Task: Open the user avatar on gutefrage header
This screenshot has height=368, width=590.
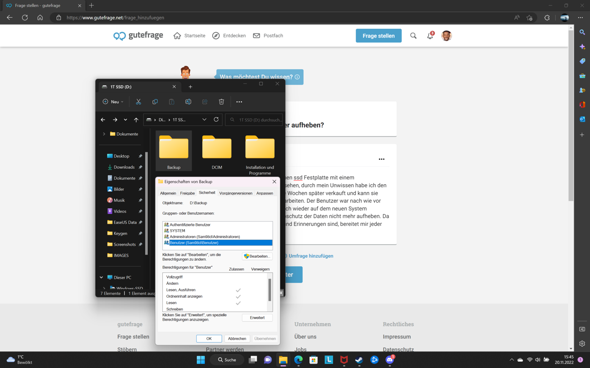Action: click(446, 36)
